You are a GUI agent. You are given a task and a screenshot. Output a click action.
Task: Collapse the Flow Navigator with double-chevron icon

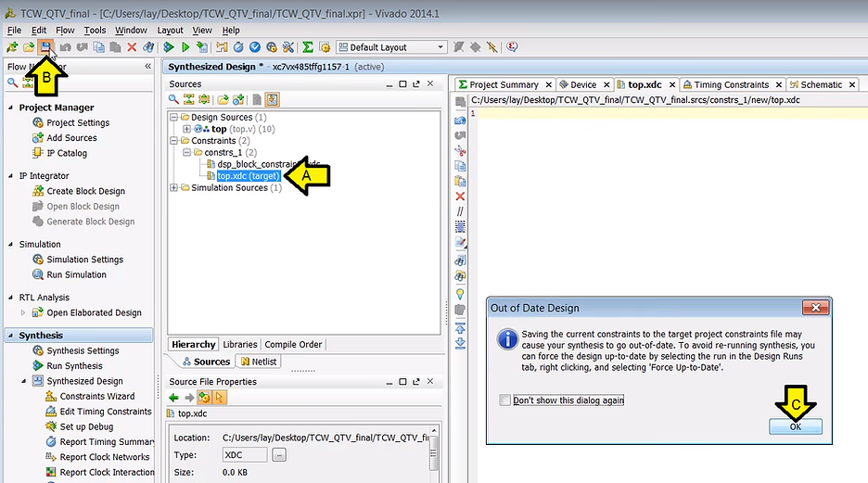(x=148, y=67)
